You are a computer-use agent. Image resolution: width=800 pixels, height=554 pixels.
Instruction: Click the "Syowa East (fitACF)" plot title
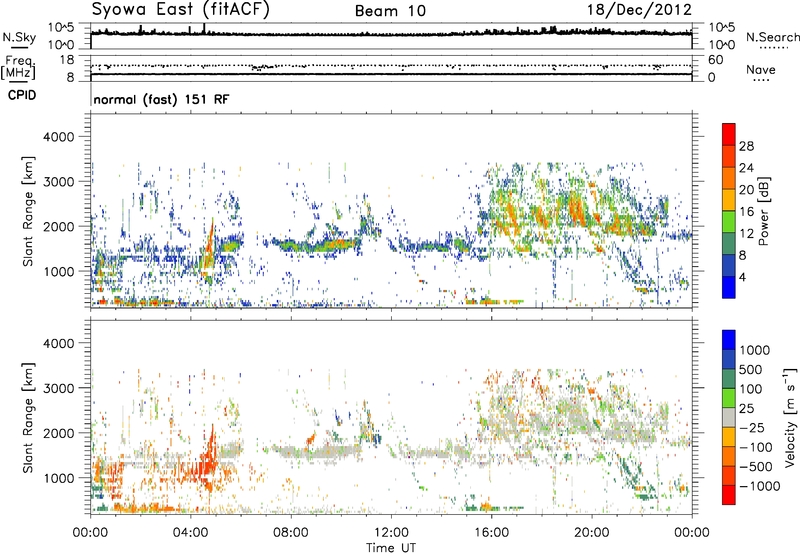pyautogui.click(x=180, y=9)
